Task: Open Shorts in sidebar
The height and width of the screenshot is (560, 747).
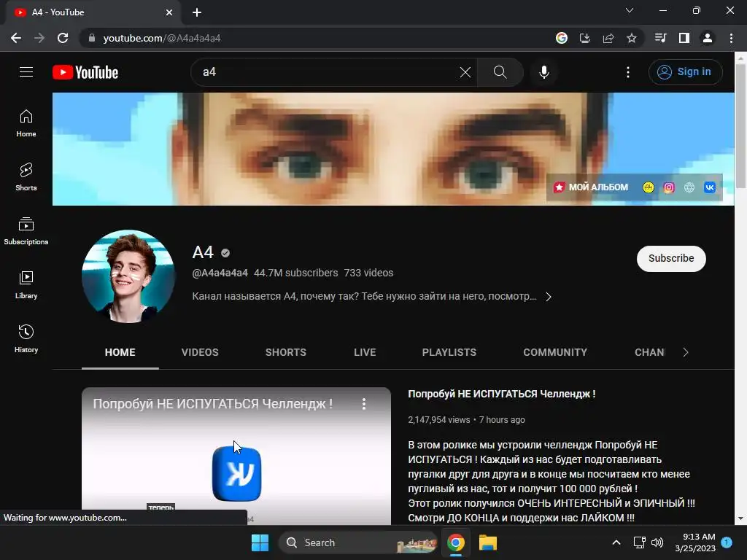Action: tap(26, 176)
